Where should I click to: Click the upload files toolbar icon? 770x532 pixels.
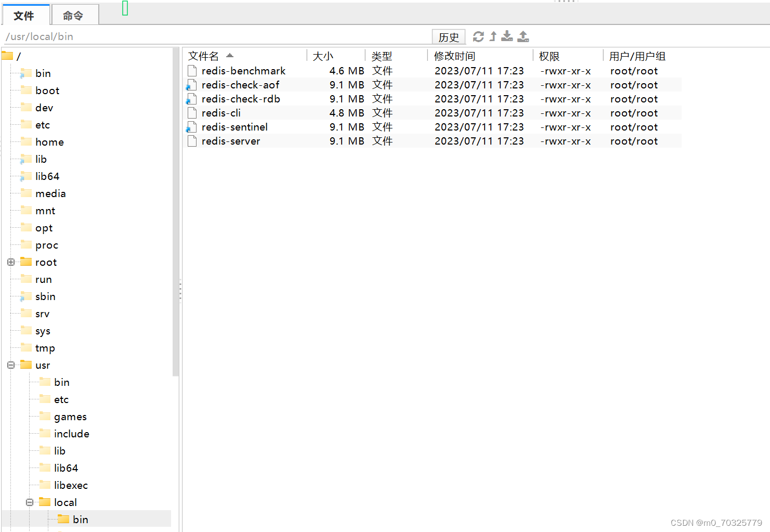coord(523,36)
